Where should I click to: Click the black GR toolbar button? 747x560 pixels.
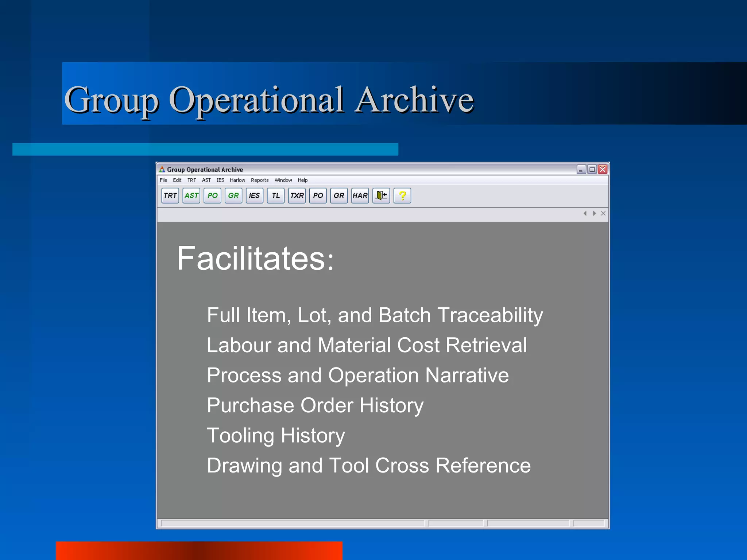[339, 195]
